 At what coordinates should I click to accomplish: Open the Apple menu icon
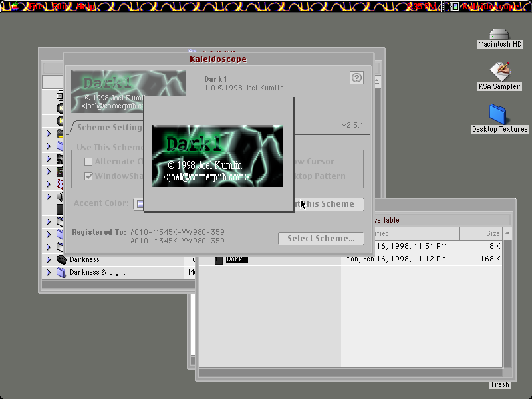coord(15,6)
